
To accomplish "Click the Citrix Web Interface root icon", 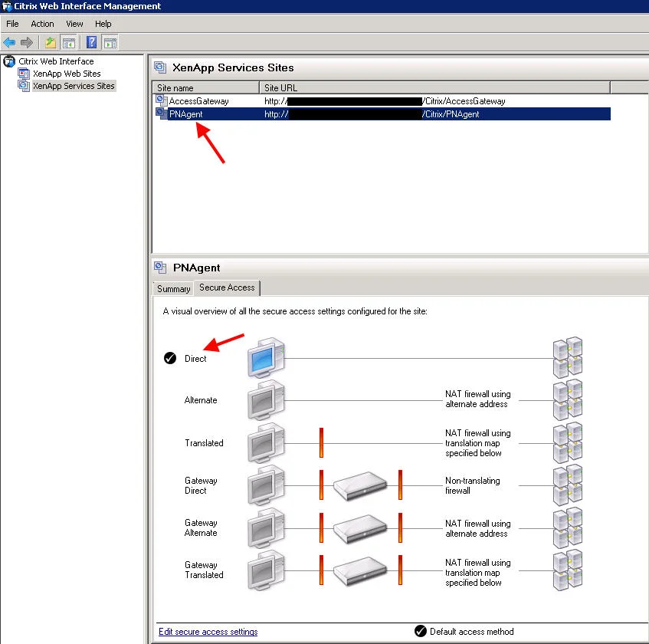I will (x=9, y=61).
